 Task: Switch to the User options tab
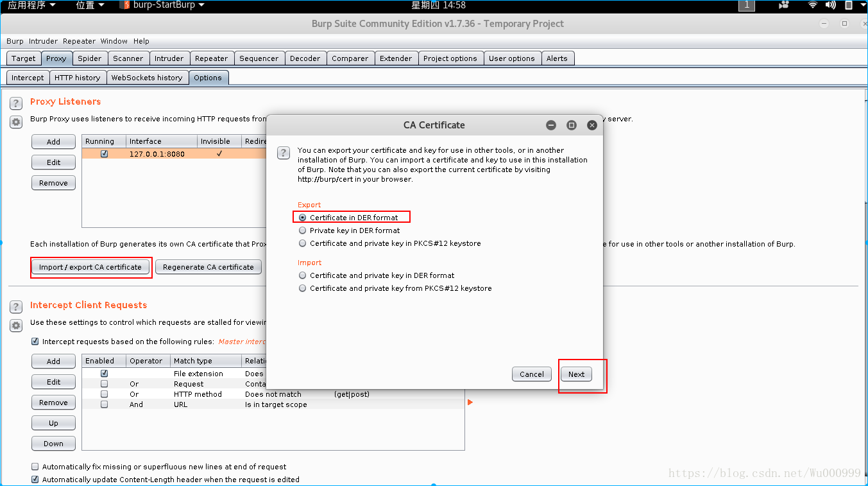click(x=512, y=58)
